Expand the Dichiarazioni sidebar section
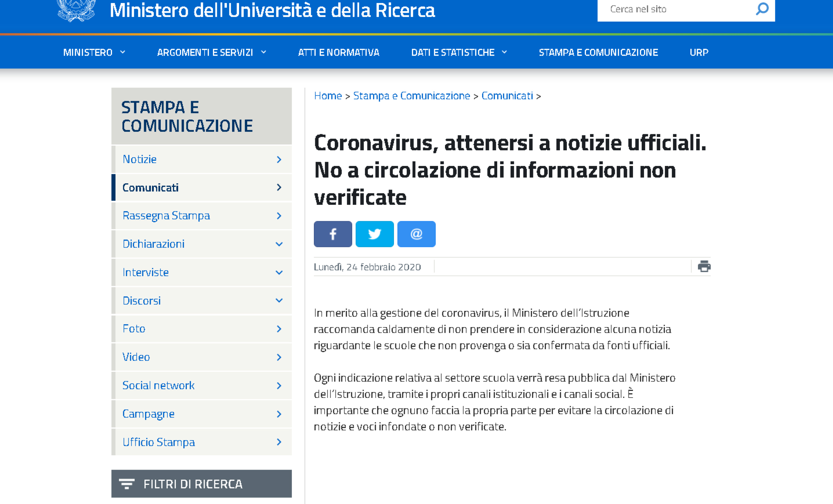 pyautogui.click(x=279, y=244)
